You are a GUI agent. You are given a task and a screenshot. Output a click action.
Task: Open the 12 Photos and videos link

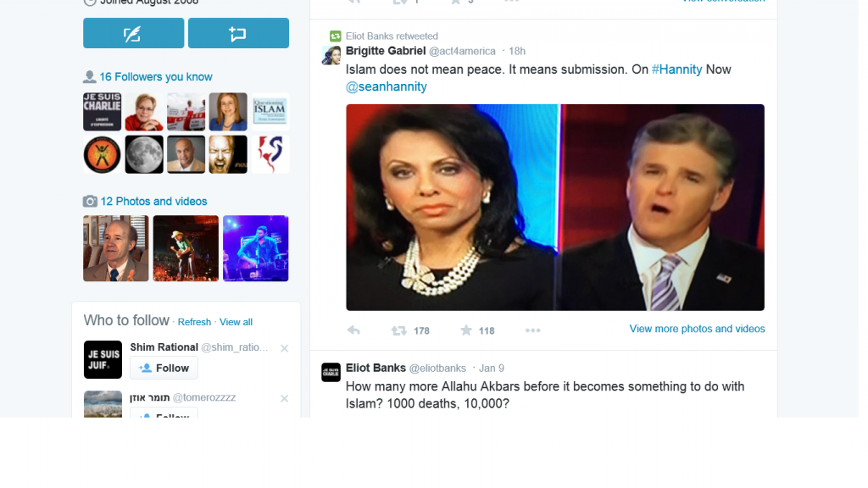(153, 202)
